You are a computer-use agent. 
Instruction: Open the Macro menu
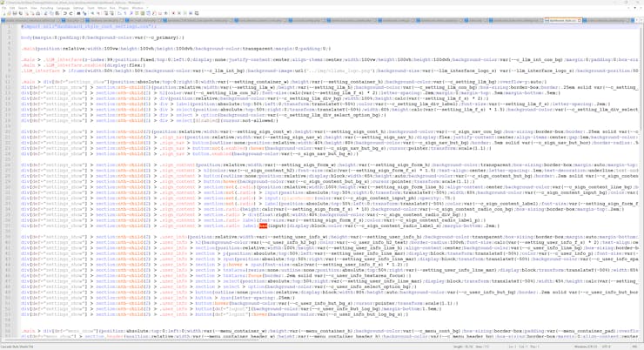[102, 8]
